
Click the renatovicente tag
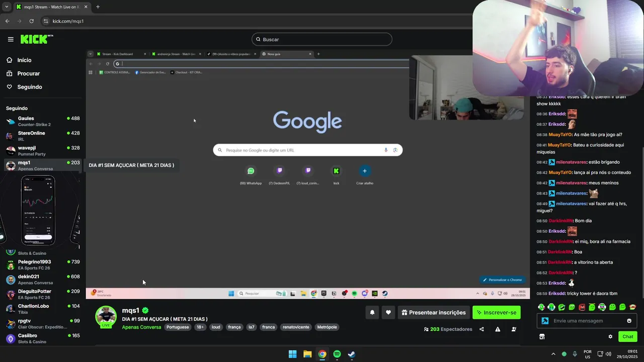coord(296,327)
